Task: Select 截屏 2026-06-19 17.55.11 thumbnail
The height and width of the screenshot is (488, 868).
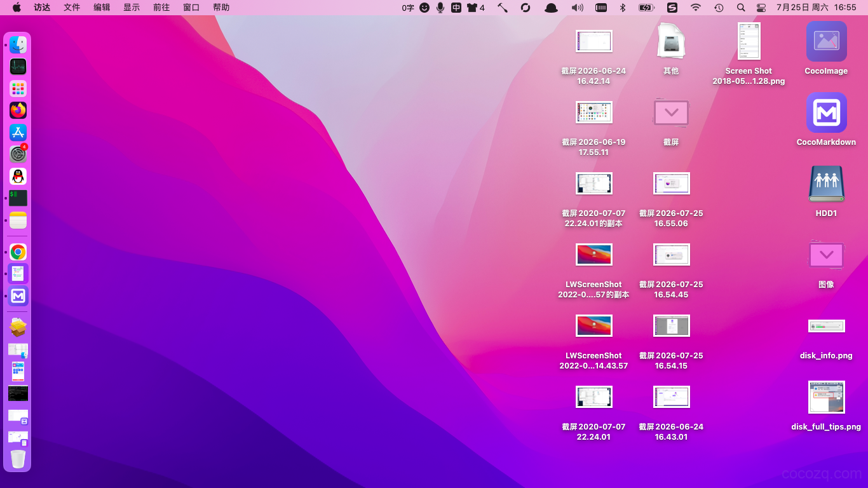Action: pos(593,112)
